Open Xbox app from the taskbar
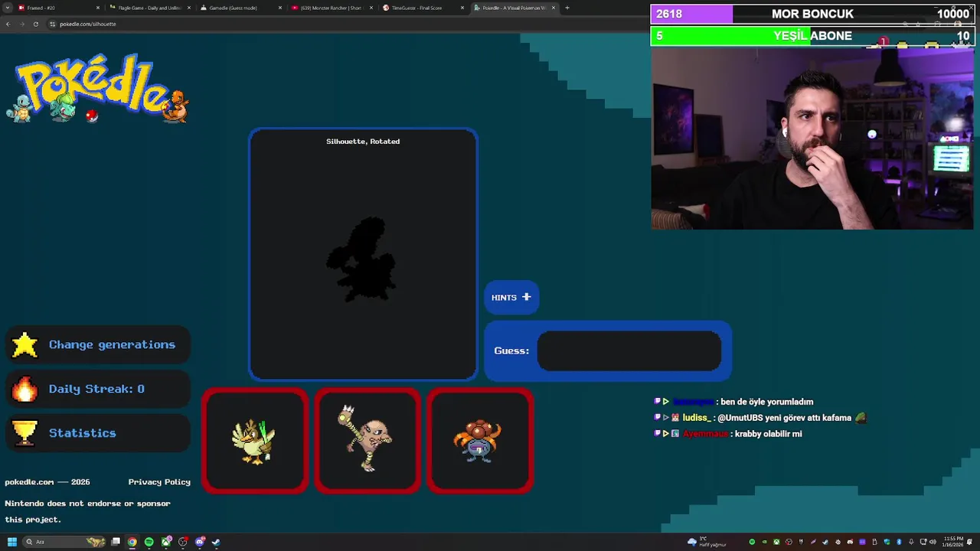The height and width of the screenshot is (551, 980). [166, 542]
